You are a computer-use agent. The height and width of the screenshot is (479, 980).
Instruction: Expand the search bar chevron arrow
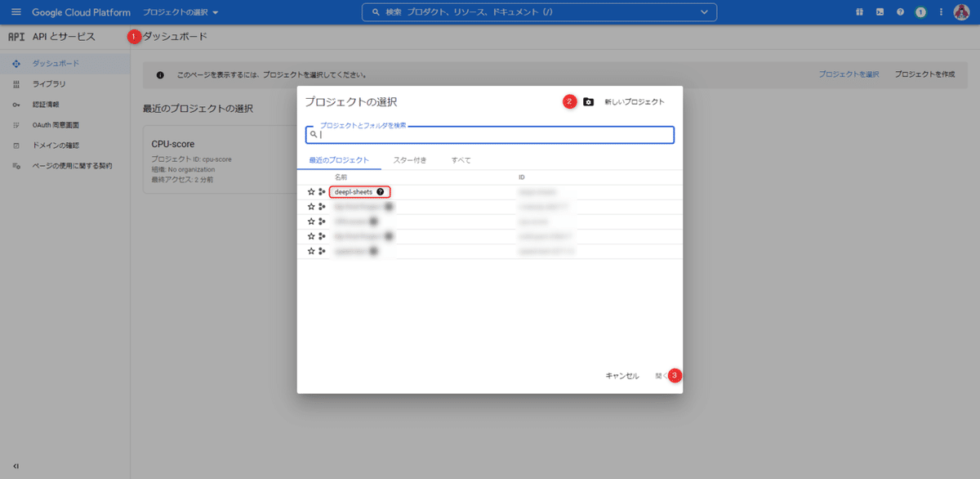pyautogui.click(x=704, y=12)
